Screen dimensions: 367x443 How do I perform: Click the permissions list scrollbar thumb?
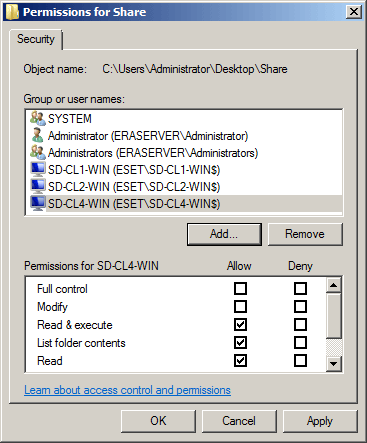(334, 315)
